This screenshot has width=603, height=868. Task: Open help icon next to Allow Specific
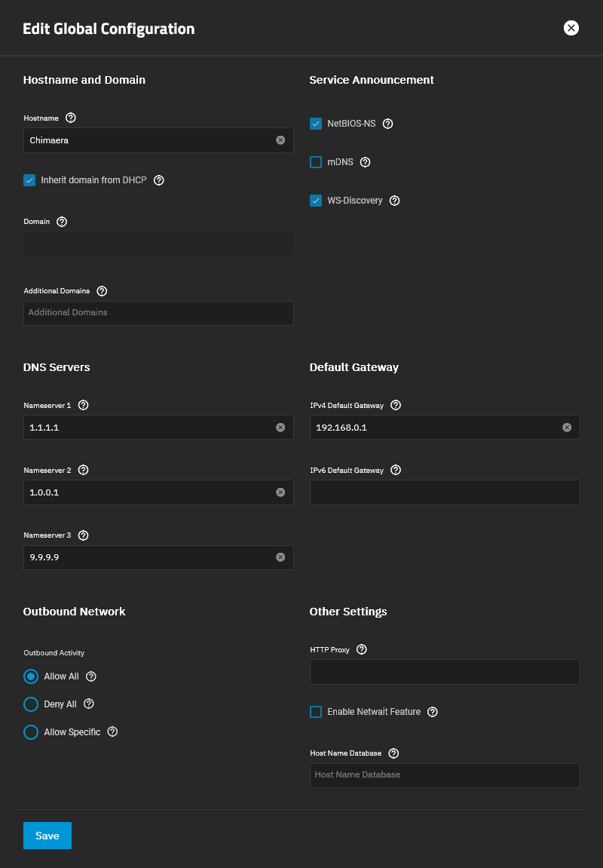[x=112, y=732]
